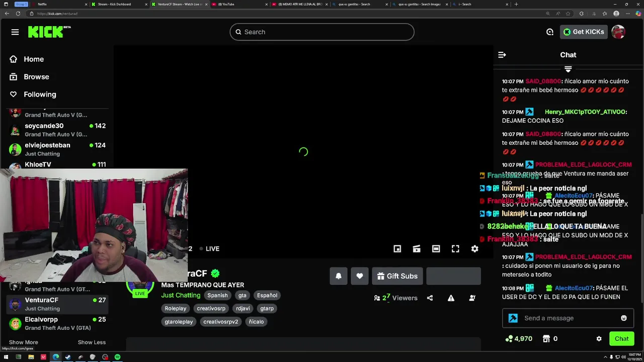Toggle channel notifications bell
This screenshot has width=644, height=362.
[x=339, y=276]
